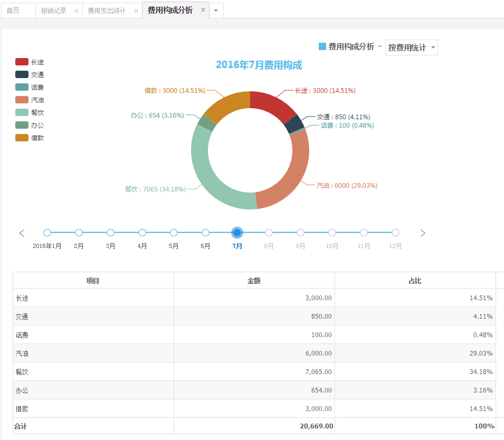Switch to the 费用支出统计 tab
The height and width of the screenshot is (440, 504).
click(107, 11)
